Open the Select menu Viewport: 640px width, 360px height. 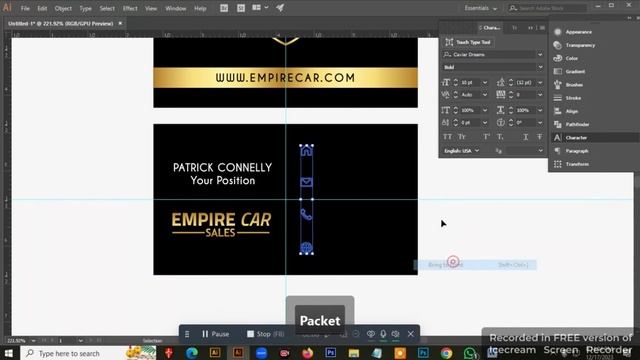tap(107, 8)
